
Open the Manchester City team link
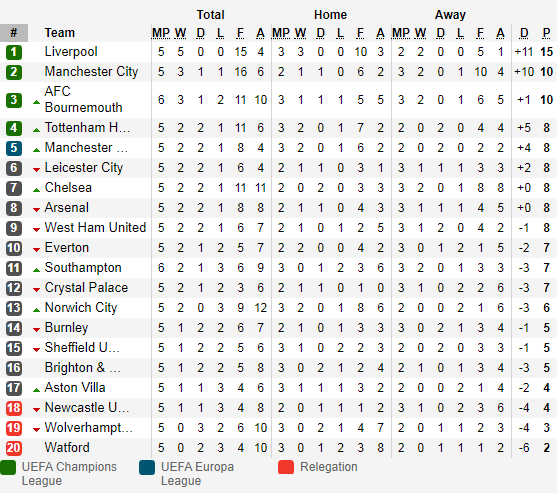[x=91, y=72]
